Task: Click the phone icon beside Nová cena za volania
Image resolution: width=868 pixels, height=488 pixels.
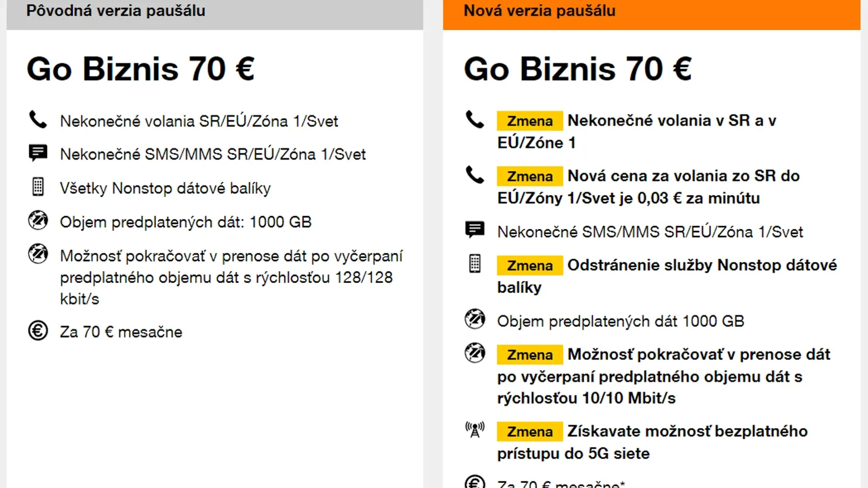Action: (475, 175)
